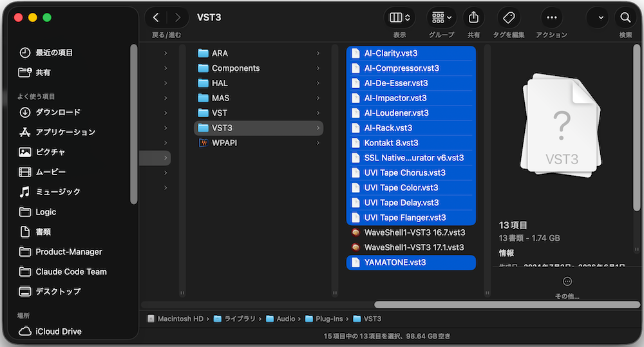Viewport: 644px width, 347px height.
Task: Open iCloud Drive in sidebar
Action: [x=50, y=332]
